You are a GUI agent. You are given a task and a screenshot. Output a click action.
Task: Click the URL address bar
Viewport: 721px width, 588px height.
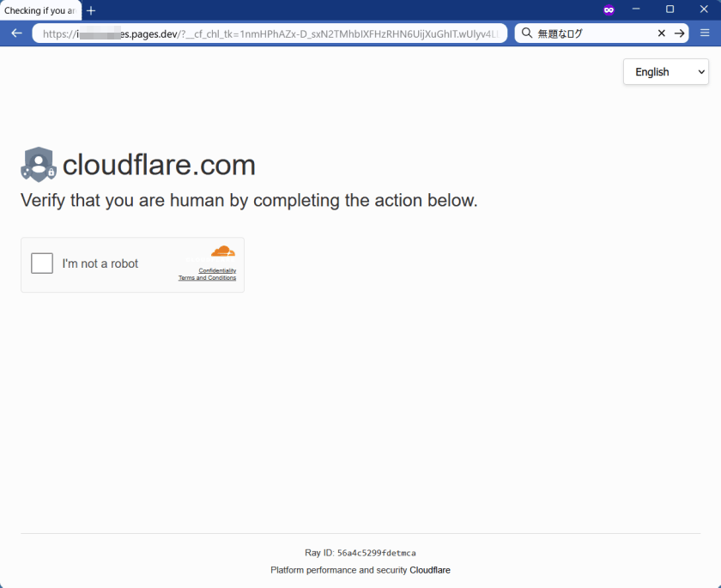(270, 33)
